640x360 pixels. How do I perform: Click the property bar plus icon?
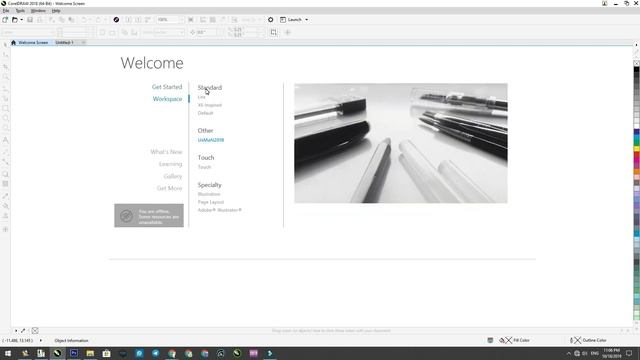287,32
